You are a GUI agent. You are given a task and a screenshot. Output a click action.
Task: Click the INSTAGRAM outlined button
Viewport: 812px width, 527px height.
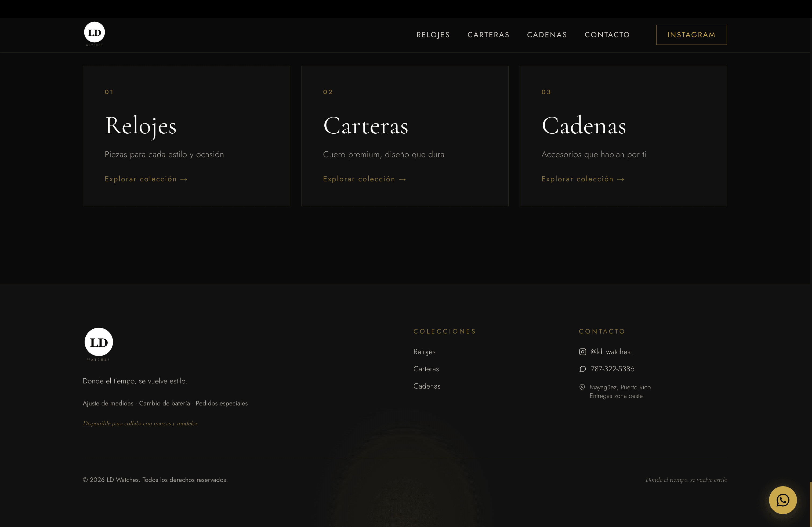pos(691,35)
